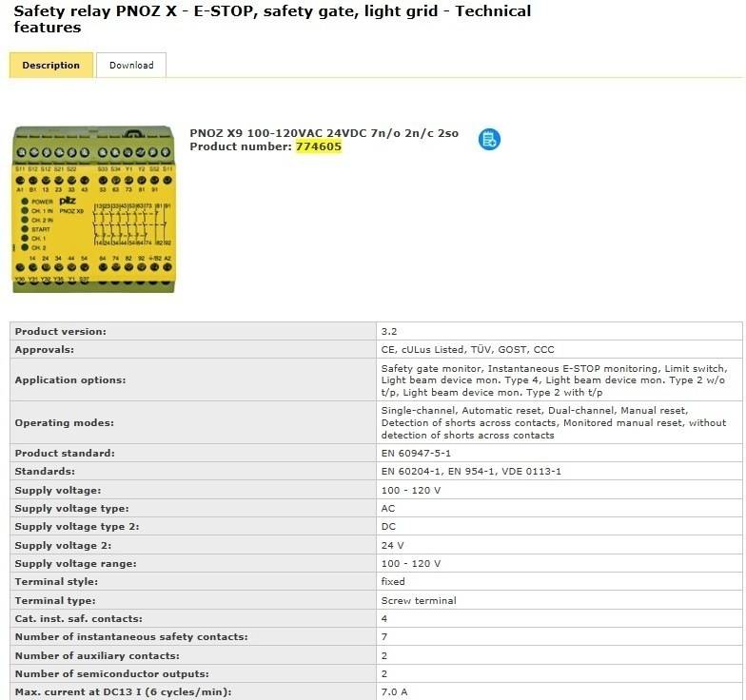Screen dimensions: 746x700
Task: Click the 'Approvals:' row label
Action: click(x=44, y=350)
